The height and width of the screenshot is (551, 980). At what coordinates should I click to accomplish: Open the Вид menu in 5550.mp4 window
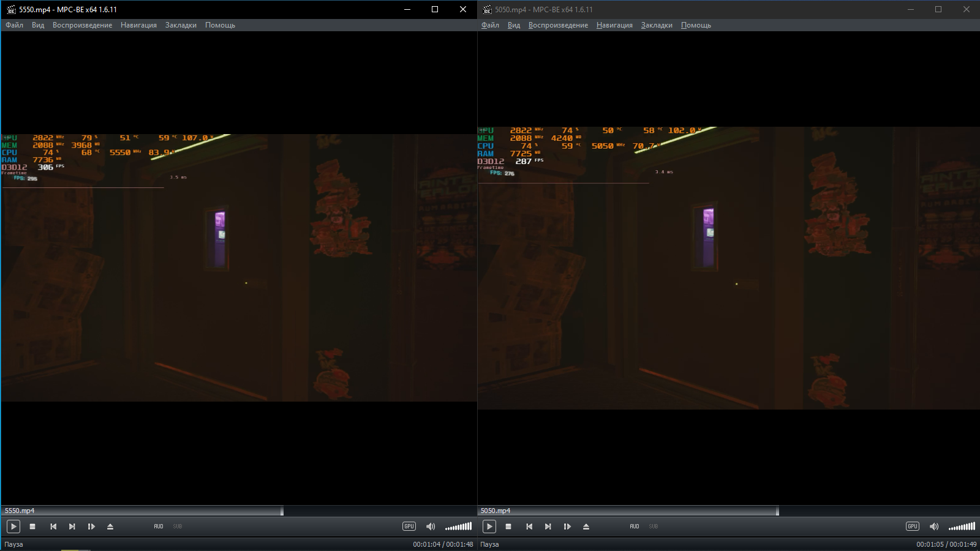click(x=38, y=25)
